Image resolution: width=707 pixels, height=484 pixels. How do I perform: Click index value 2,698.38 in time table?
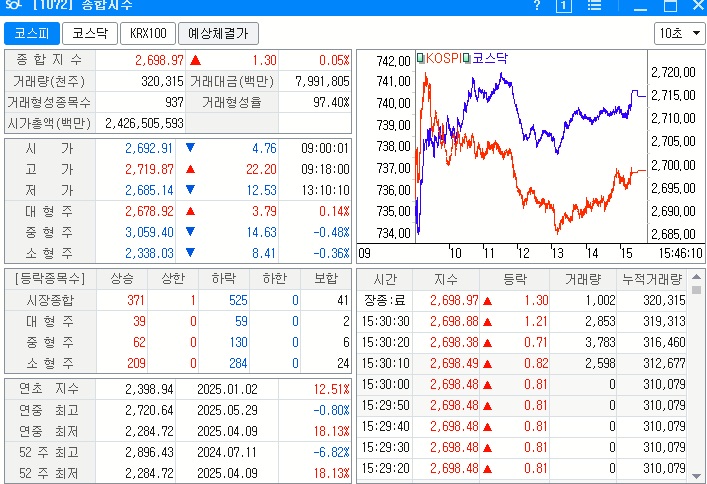tap(454, 342)
